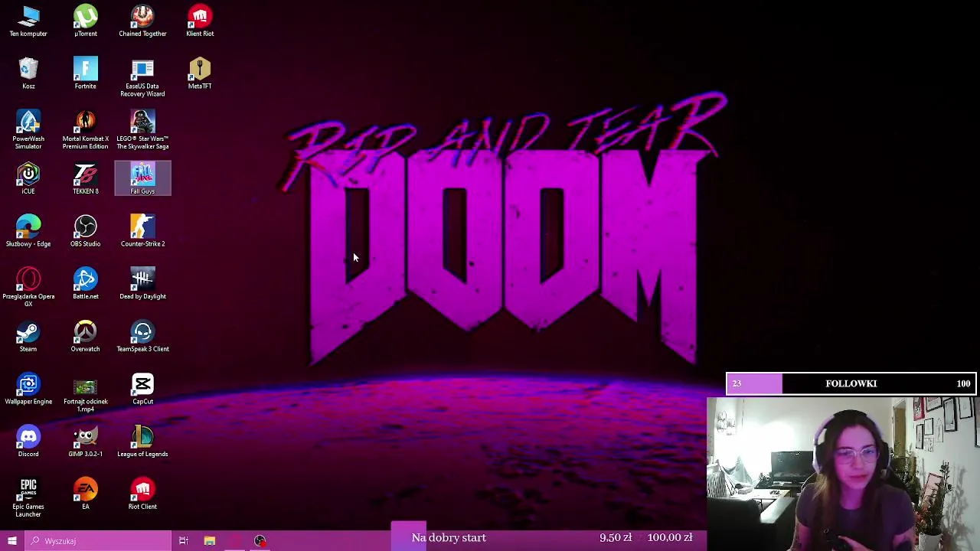The image size is (980, 551).
Task: Launch Dead by Daylight
Action: [142, 283]
